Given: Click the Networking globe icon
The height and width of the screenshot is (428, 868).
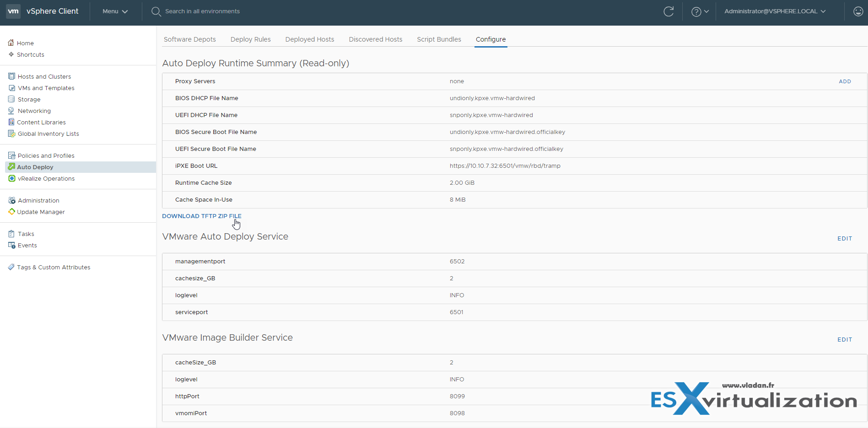Looking at the screenshot, I should point(11,111).
